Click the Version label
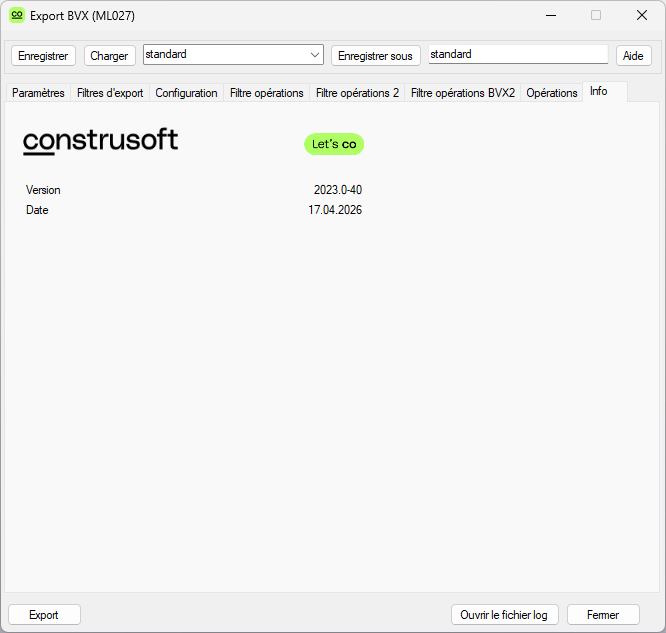666x633 pixels. 43,190
